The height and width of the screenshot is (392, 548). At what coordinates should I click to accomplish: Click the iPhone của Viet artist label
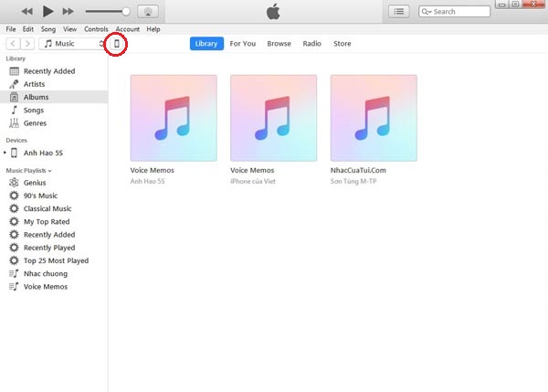tap(253, 181)
